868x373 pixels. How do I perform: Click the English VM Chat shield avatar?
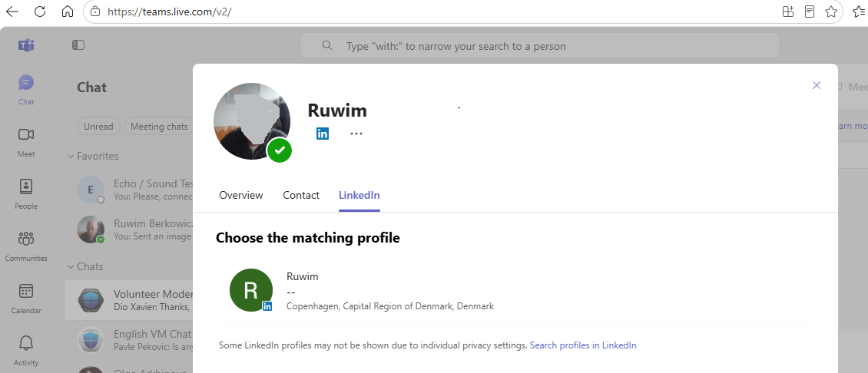[90, 340]
